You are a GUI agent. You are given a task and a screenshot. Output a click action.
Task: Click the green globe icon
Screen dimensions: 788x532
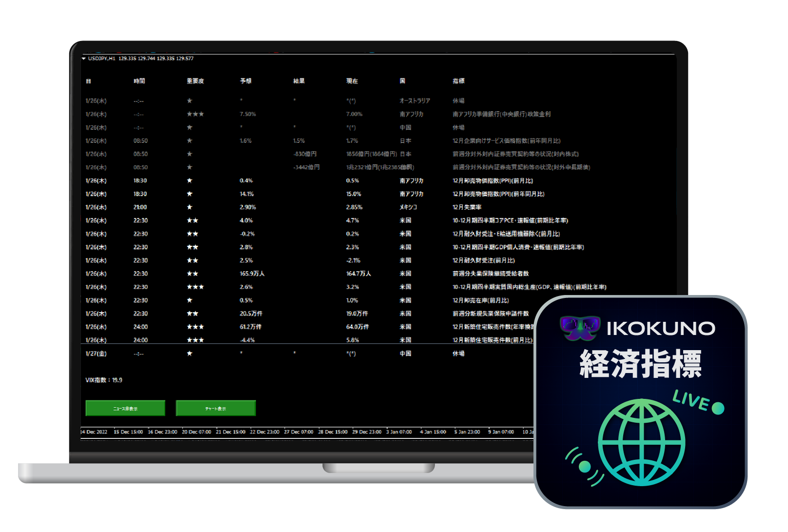point(641,442)
